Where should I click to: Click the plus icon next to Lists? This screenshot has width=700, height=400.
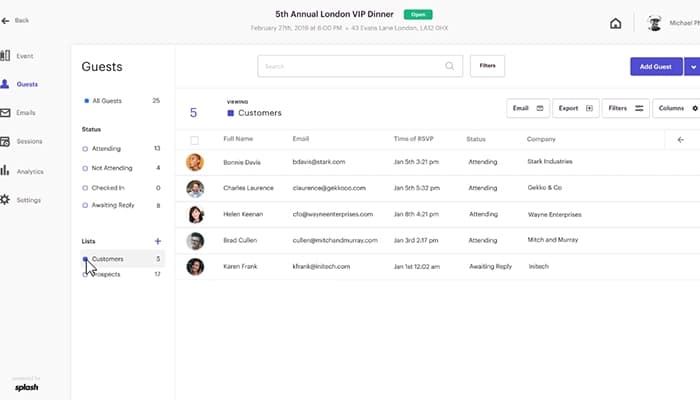coord(157,241)
